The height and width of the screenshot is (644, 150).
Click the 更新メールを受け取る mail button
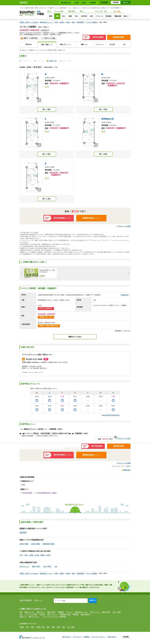coord(29,38)
